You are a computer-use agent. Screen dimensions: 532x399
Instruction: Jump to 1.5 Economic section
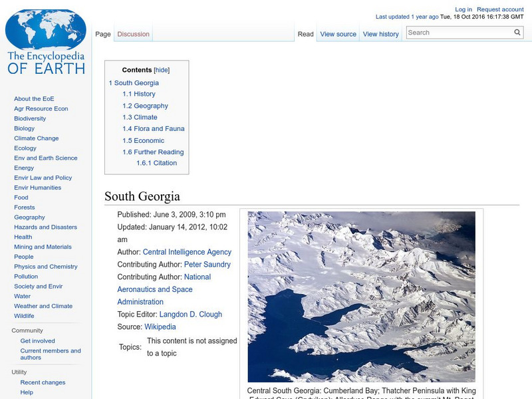(143, 140)
